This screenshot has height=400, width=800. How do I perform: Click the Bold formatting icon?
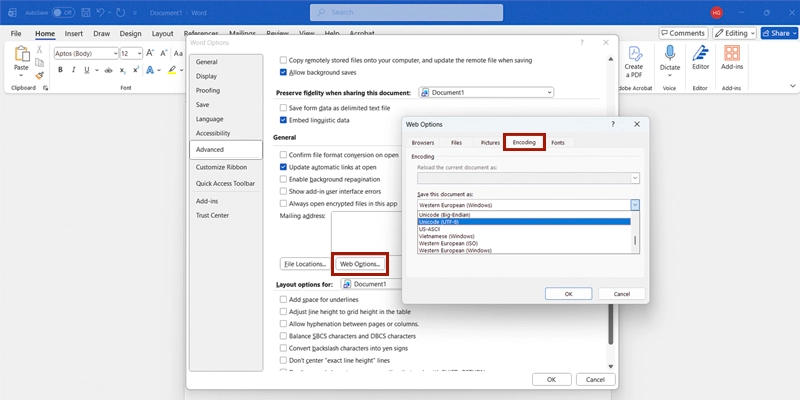pos(60,70)
